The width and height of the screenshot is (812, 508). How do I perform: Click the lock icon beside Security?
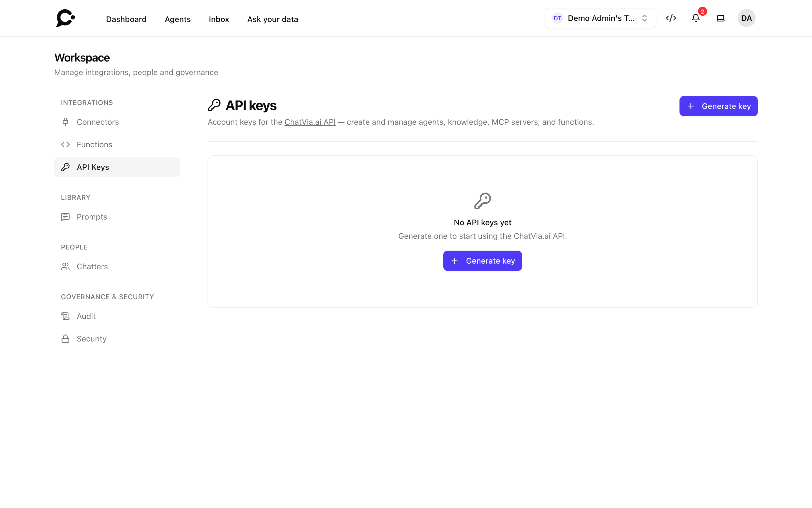coord(65,339)
